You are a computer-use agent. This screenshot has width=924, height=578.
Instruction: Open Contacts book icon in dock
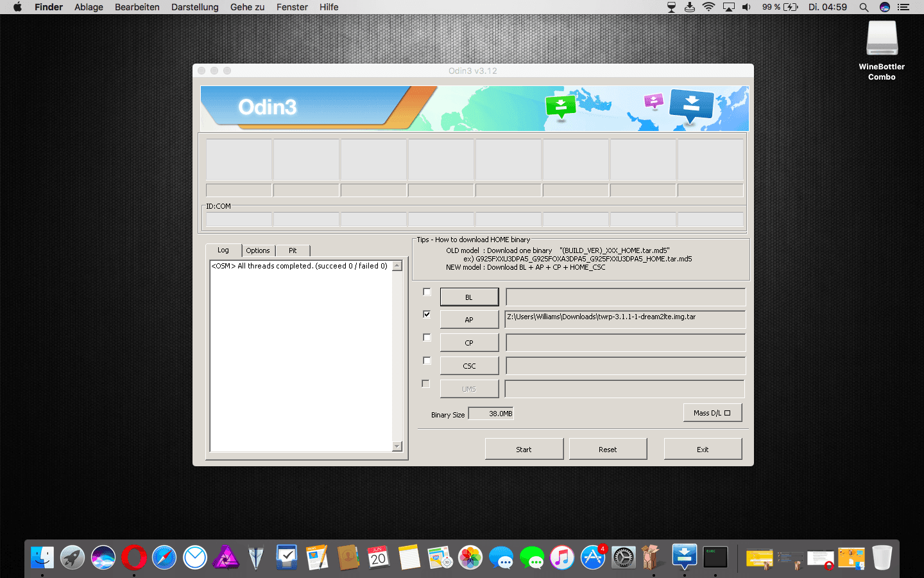click(x=348, y=557)
